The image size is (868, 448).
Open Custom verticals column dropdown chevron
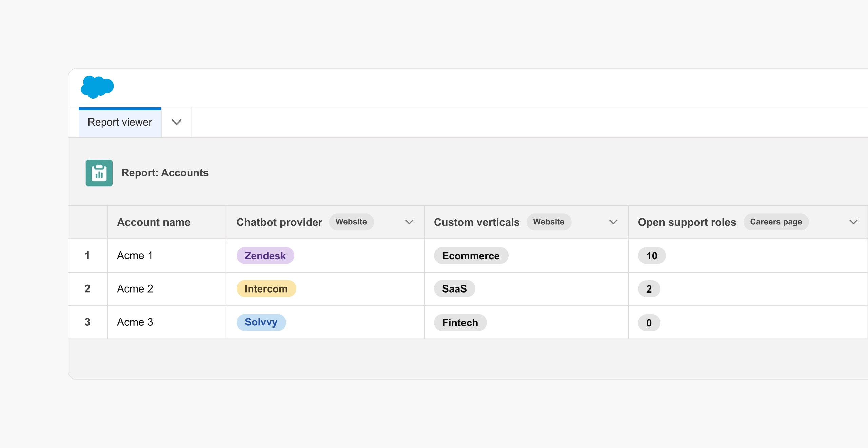click(x=613, y=222)
